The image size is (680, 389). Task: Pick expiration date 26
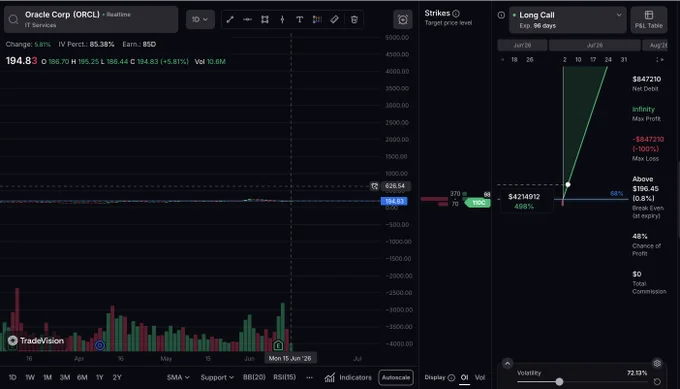pyautogui.click(x=530, y=60)
